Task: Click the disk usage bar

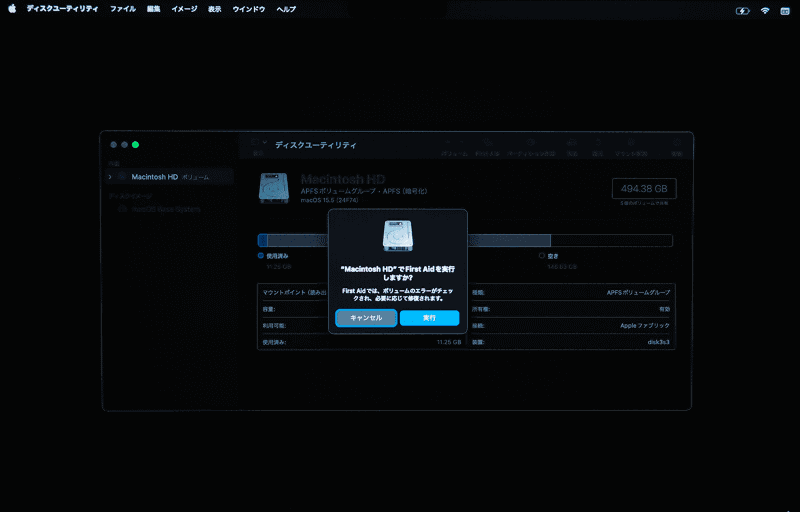Action: tap(465, 240)
